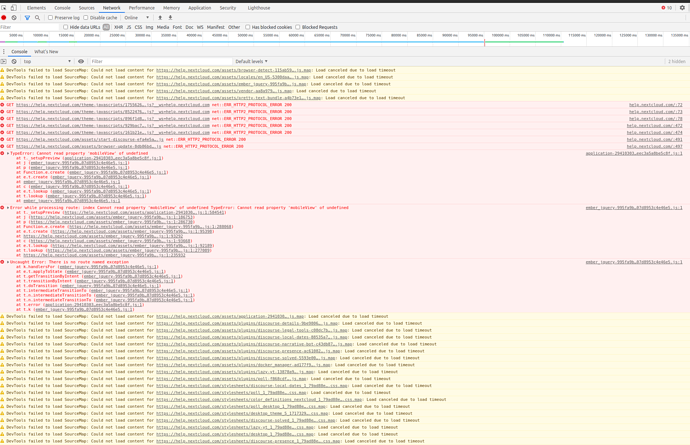Screen dimensions: 690x445
Task: Activate the inspect element picker icon
Action: click(4, 8)
